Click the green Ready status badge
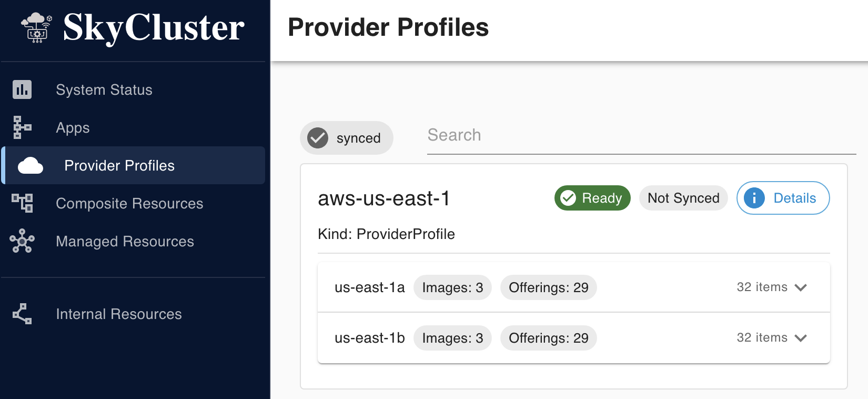This screenshot has width=868, height=399. pyautogui.click(x=592, y=198)
